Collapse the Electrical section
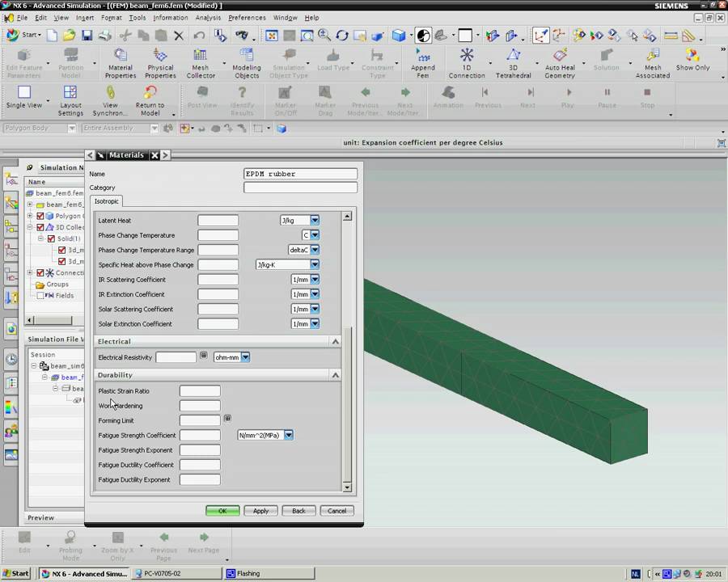Viewport: 728px width, 582px height. click(335, 342)
